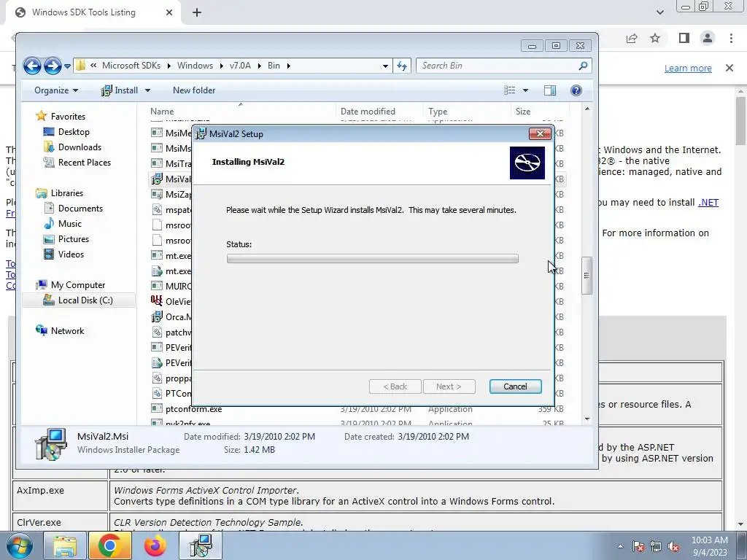Click Cancel in MsiVal2 Setup

click(515, 386)
